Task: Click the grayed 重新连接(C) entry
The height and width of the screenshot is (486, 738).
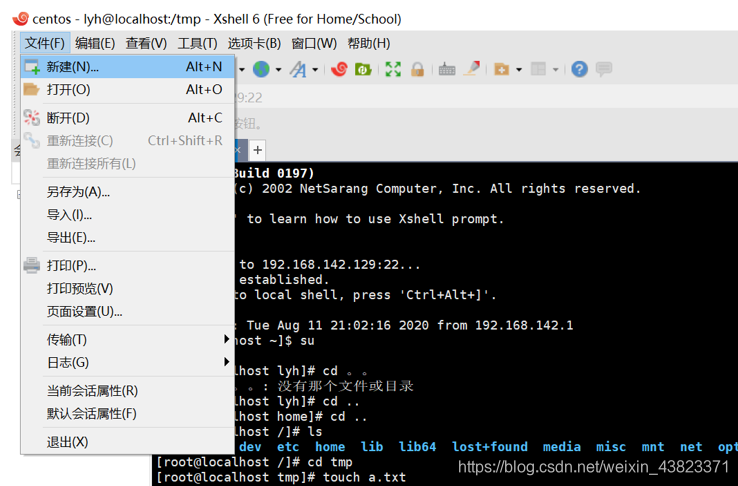Action: point(128,141)
